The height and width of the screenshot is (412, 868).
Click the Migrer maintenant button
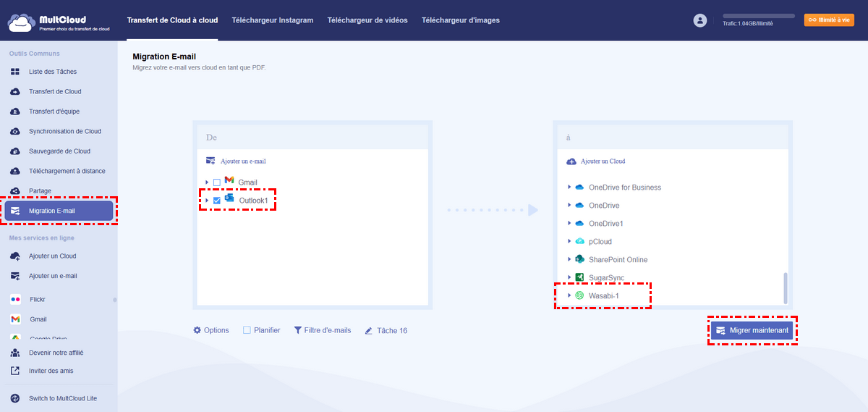(x=752, y=330)
